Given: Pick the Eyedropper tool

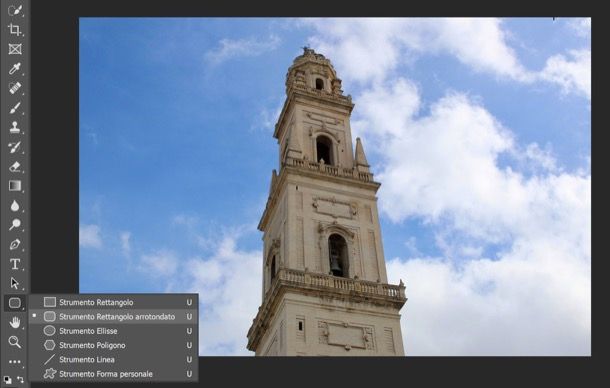Looking at the screenshot, I should (x=15, y=69).
